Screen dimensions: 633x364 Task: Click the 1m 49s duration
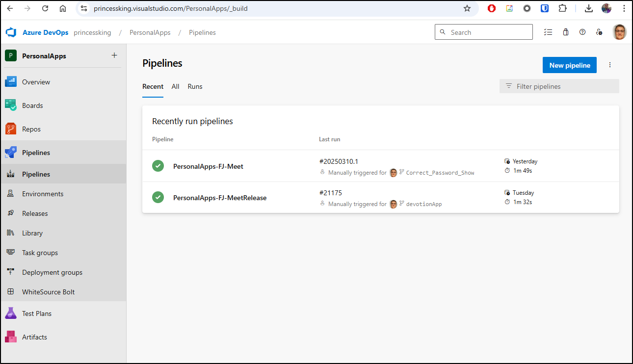pyautogui.click(x=523, y=171)
